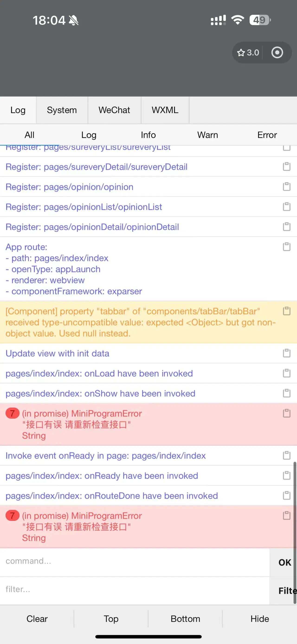Tap the mini program close circle button

[x=277, y=52]
